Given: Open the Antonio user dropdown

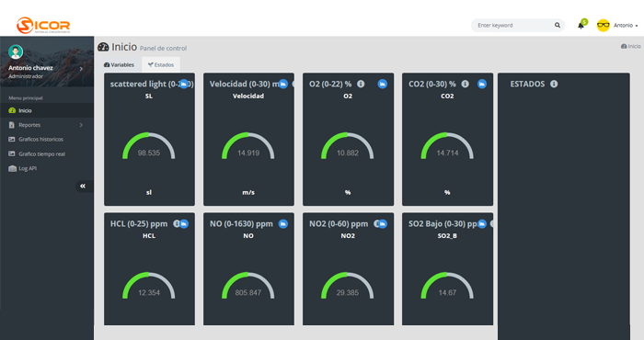Looking at the screenshot, I should [617, 26].
